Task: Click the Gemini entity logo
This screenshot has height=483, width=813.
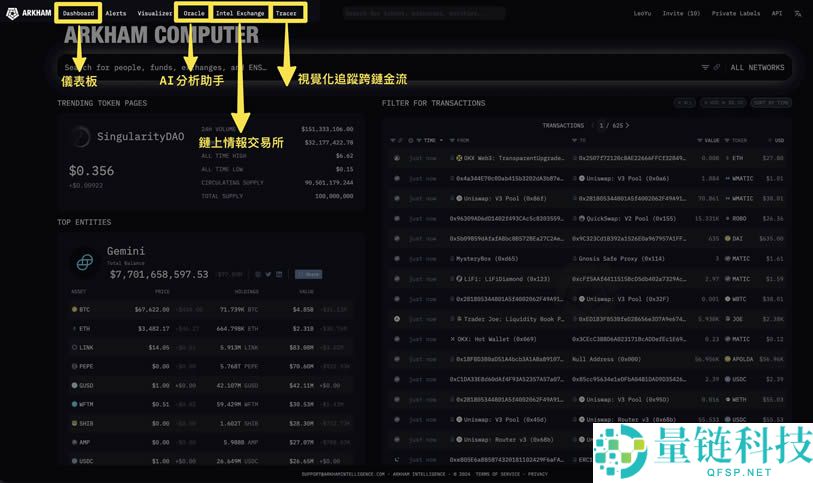Action: pos(84,261)
